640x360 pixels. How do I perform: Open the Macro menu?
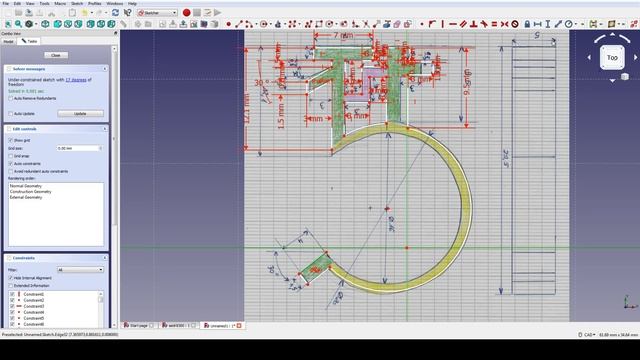(x=60, y=3)
